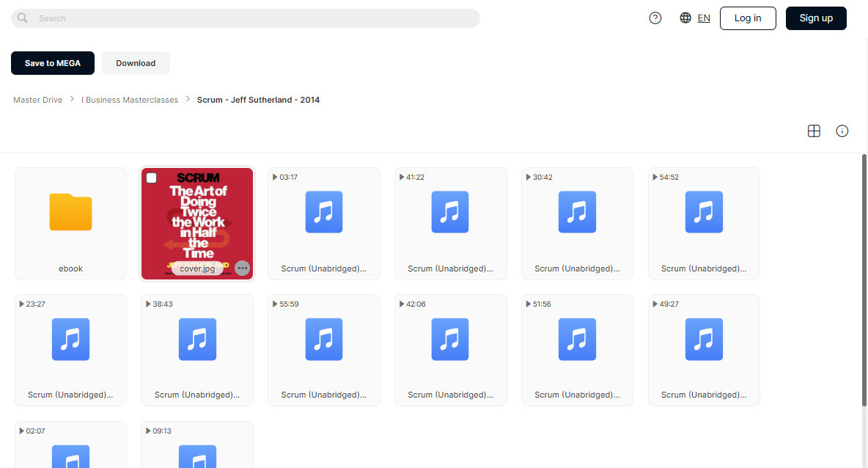Click the 54:52 duration label
Screen dimensions: 868x468
[669, 178]
